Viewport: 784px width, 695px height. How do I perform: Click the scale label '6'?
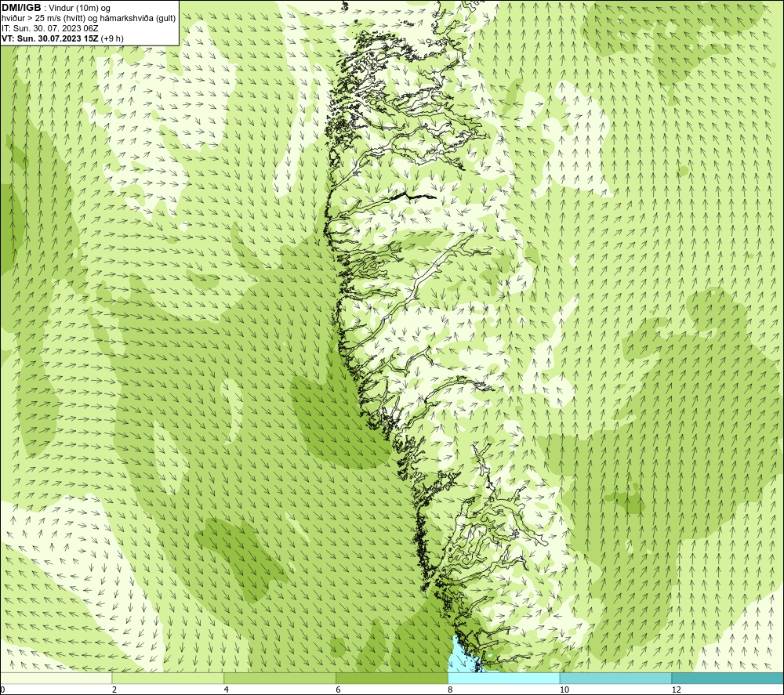[x=339, y=690]
